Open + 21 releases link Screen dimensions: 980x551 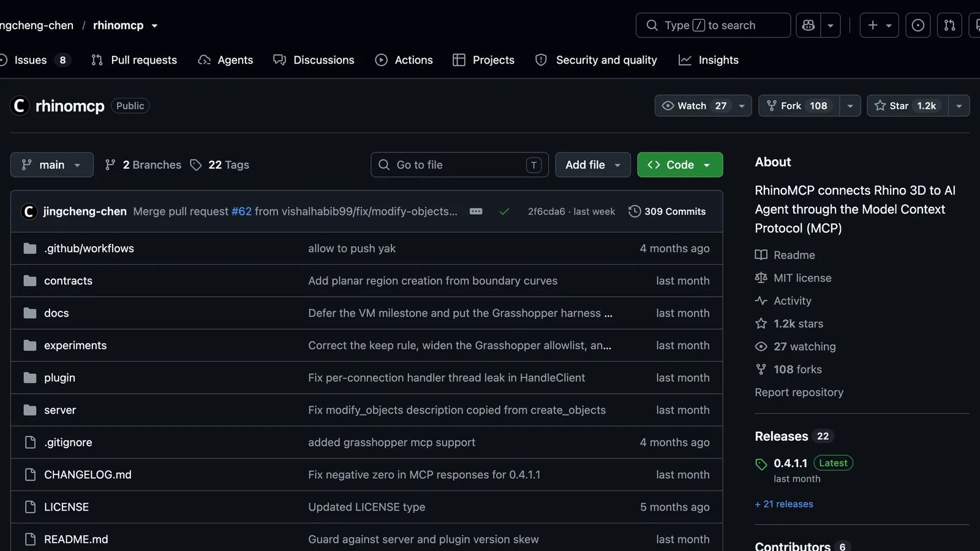pos(784,504)
